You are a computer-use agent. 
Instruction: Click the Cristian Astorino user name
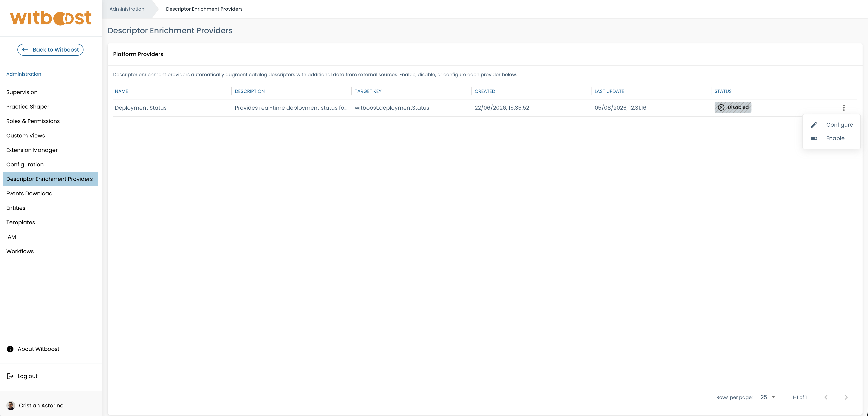(x=41, y=406)
